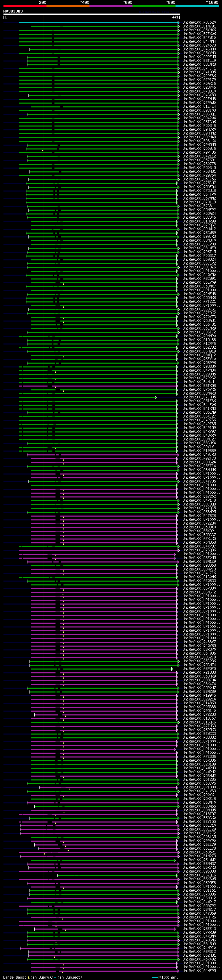Click on UniRef100_A7A1L9

point(199,202)
